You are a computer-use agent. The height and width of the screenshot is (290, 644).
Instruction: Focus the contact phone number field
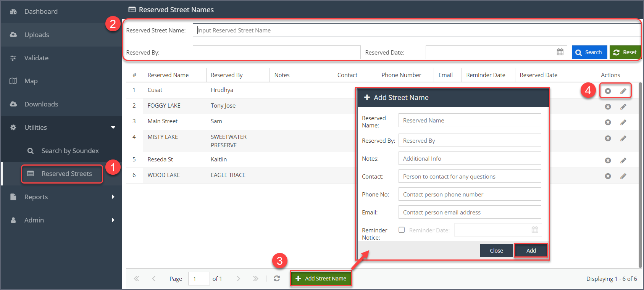pos(470,194)
